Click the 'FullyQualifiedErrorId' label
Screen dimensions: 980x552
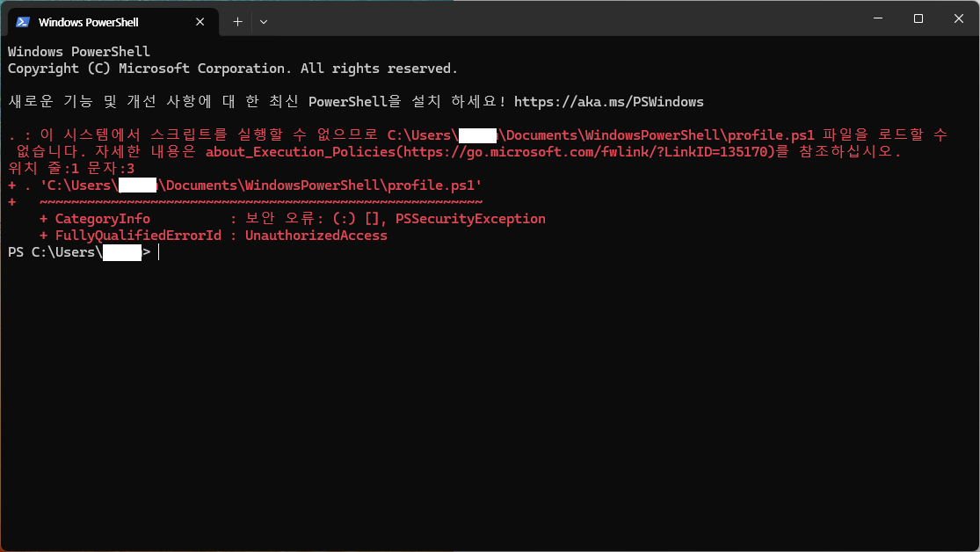138,236
